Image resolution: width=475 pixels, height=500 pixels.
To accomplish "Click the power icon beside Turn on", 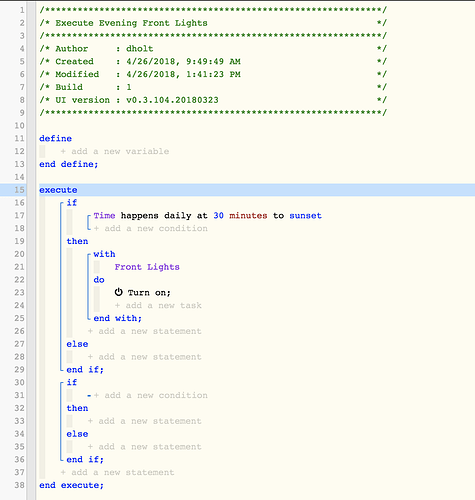I will point(119,292).
